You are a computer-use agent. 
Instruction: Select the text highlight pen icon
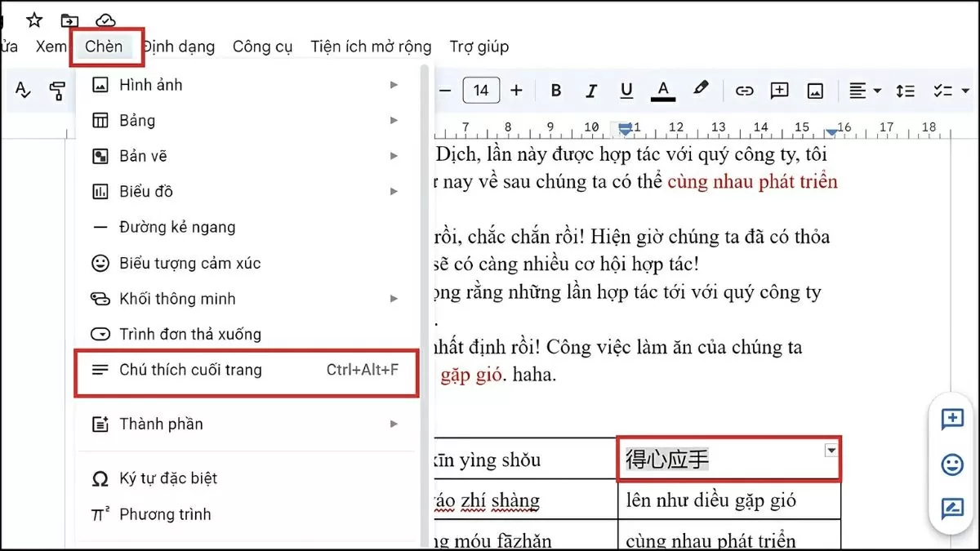[701, 90]
